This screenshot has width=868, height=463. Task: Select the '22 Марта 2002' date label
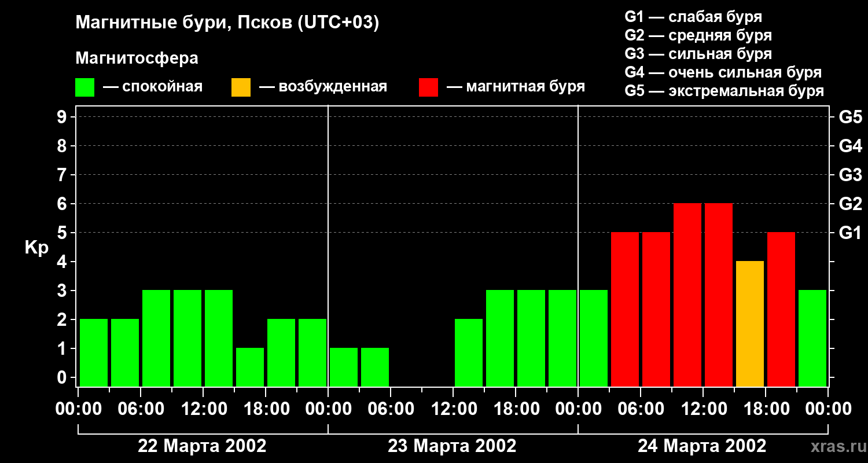[x=202, y=446]
